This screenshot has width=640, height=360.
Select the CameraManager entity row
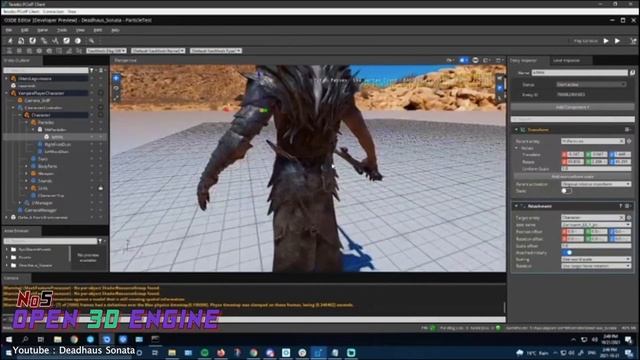(40, 210)
